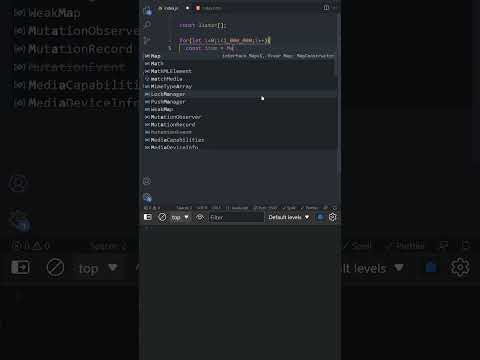Switch to the editor tab with red icon
The width and height of the screenshot is (480, 360).
click(x=208, y=8)
